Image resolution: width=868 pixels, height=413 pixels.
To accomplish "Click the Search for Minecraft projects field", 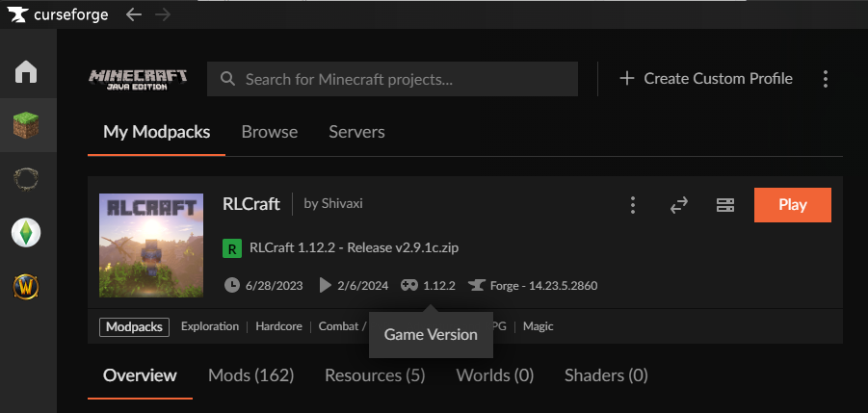I will point(392,79).
